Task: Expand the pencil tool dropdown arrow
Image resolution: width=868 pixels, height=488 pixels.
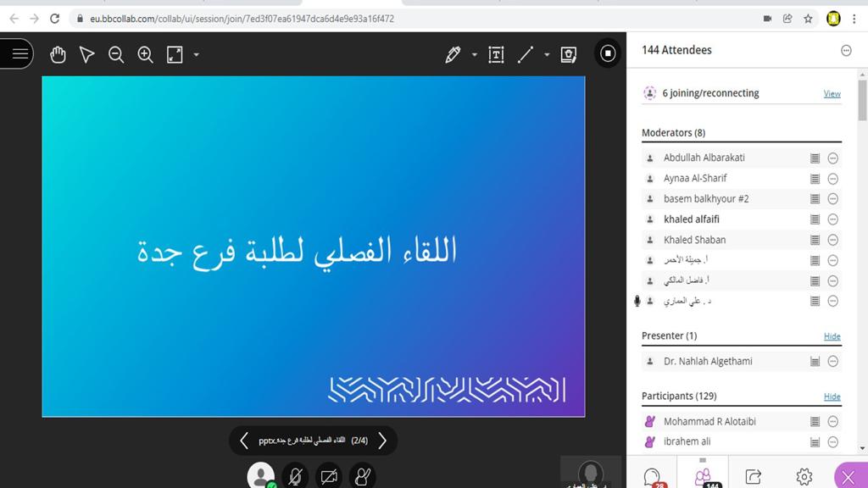Action: [x=474, y=55]
